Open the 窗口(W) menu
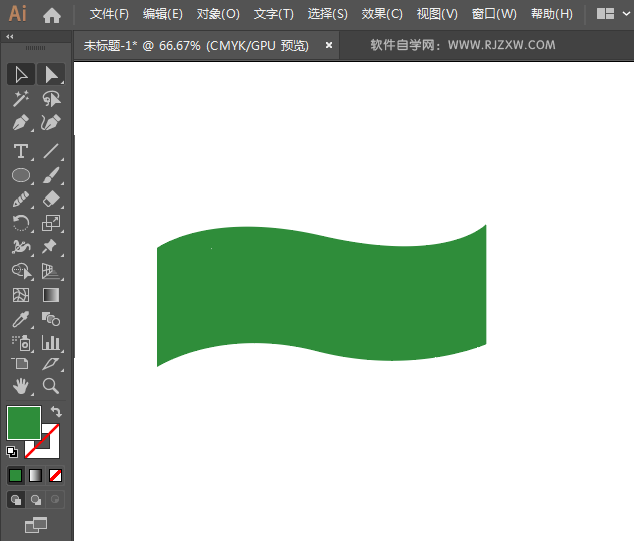This screenshot has width=634, height=541. 494,14
